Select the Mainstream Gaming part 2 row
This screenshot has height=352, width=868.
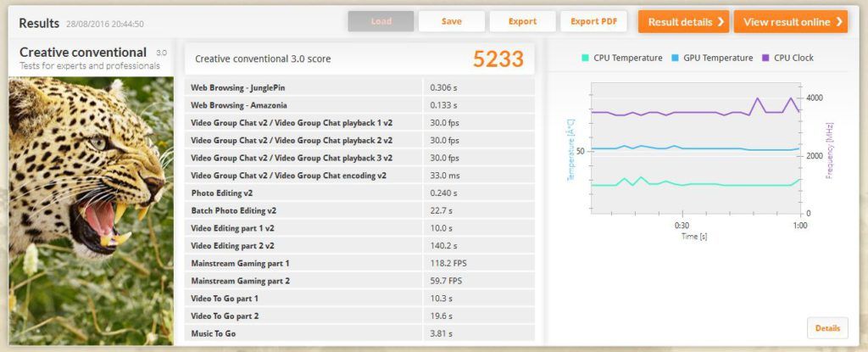click(359, 281)
